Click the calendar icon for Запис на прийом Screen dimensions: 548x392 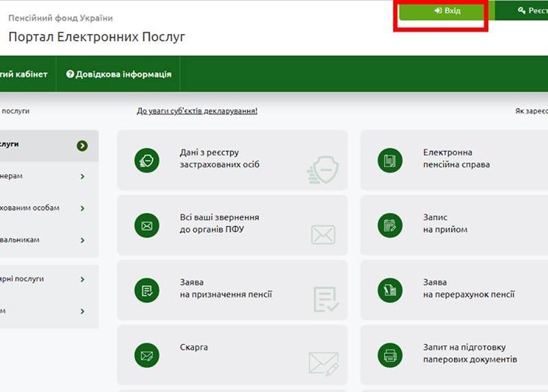[x=390, y=226]
